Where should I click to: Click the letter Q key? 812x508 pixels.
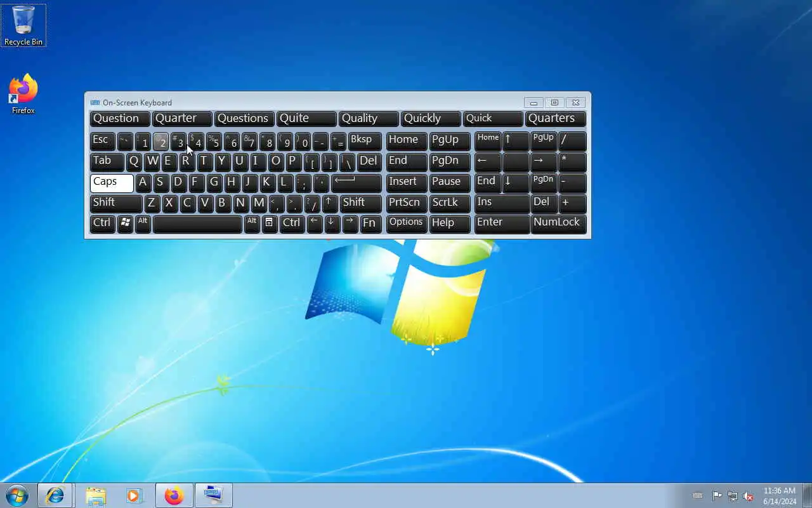click(x=134, y=162)
